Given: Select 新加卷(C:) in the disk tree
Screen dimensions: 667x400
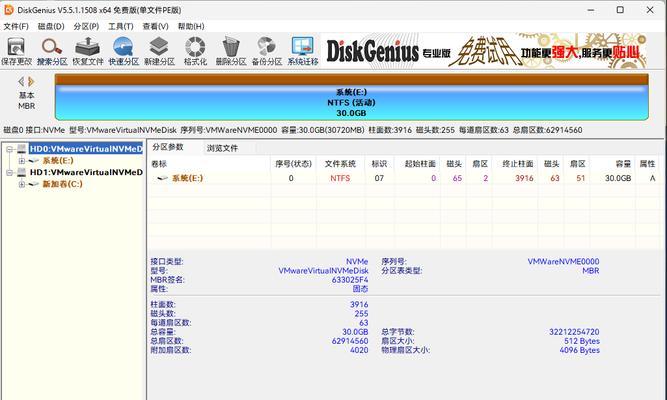Looking at the screenshot, I should click(63, 184).
